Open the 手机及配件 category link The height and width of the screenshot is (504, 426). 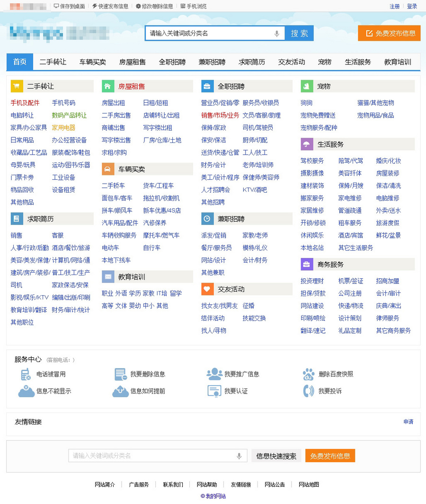pyautogui.click(x=25, y=103)
